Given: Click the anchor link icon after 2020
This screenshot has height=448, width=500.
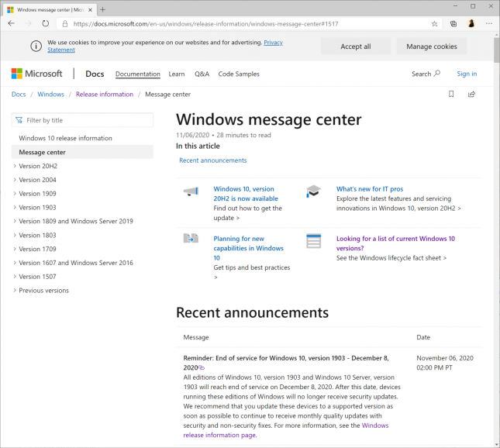Looking at the screenshot, I should coord(202,367).
